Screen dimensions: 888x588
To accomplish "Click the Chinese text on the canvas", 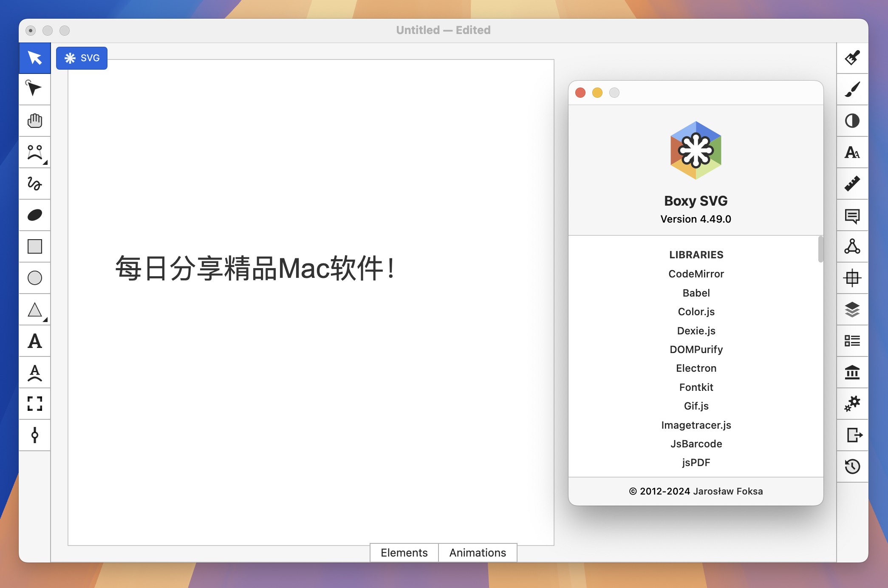I will coord(256,268).
